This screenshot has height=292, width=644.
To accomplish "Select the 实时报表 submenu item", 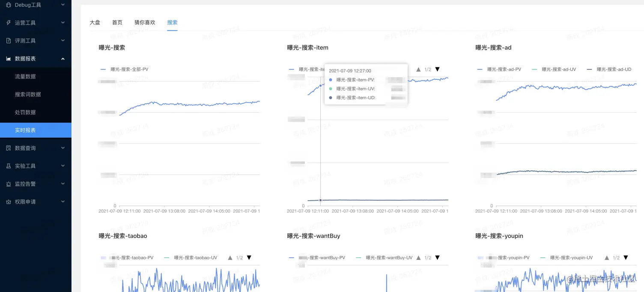I will [x=36, y=130].
